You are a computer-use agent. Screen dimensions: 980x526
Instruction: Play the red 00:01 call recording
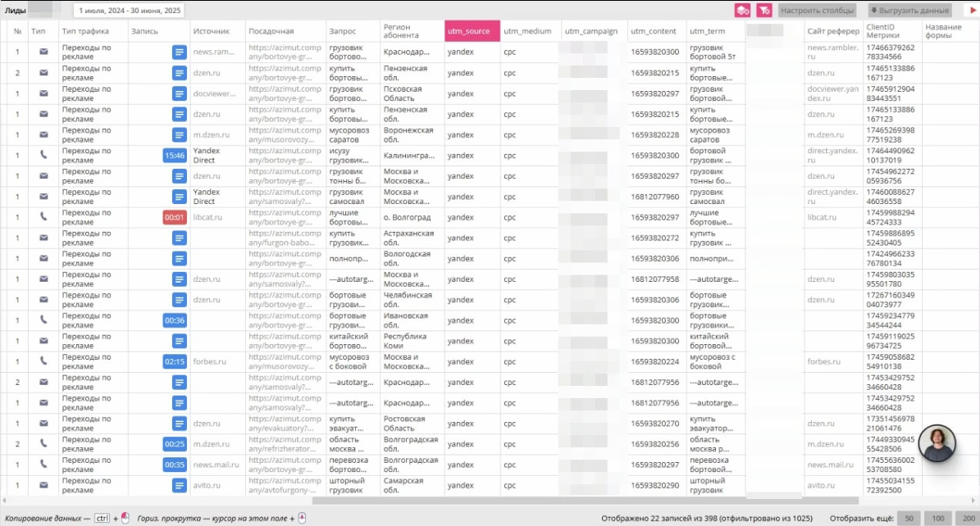coord(175,217)
